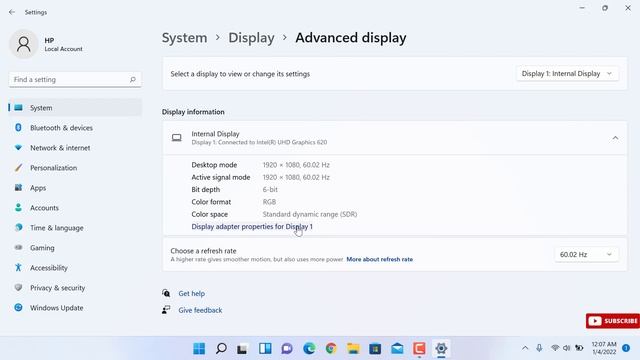Click the red app icon on taskbar
This screenshot has width=640, height=360.
click(x=419, y=348)
